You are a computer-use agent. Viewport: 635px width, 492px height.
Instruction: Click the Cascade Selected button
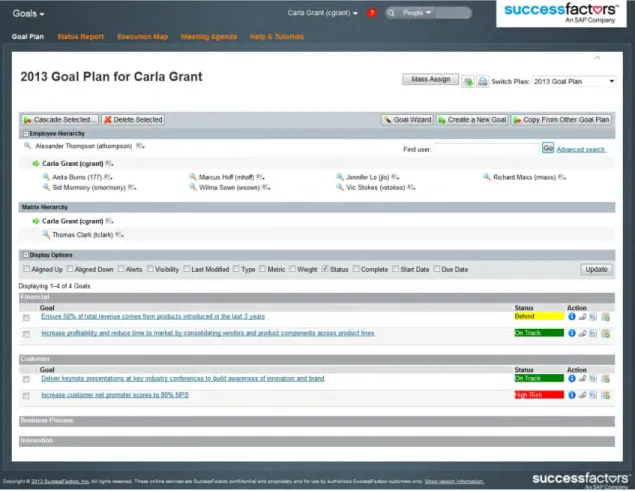click(60, 120)
